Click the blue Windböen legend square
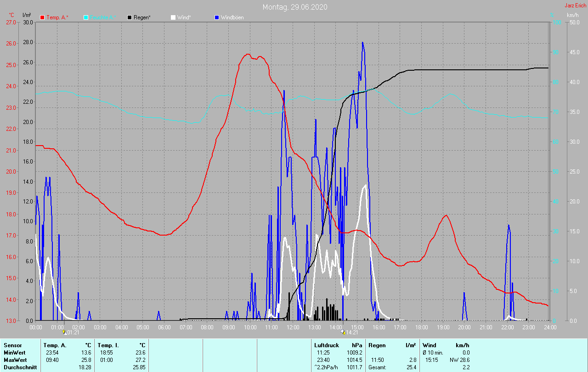 coord(217,17)
